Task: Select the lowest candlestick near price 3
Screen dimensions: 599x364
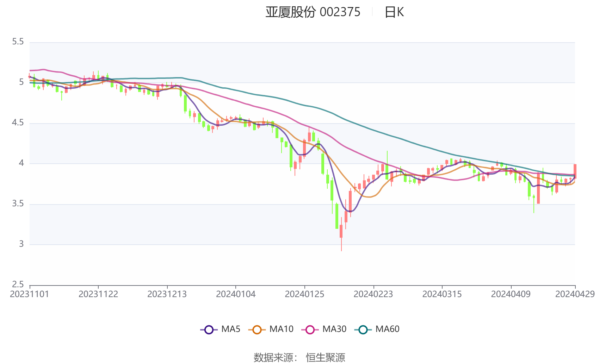Action: tap(341, 234)
